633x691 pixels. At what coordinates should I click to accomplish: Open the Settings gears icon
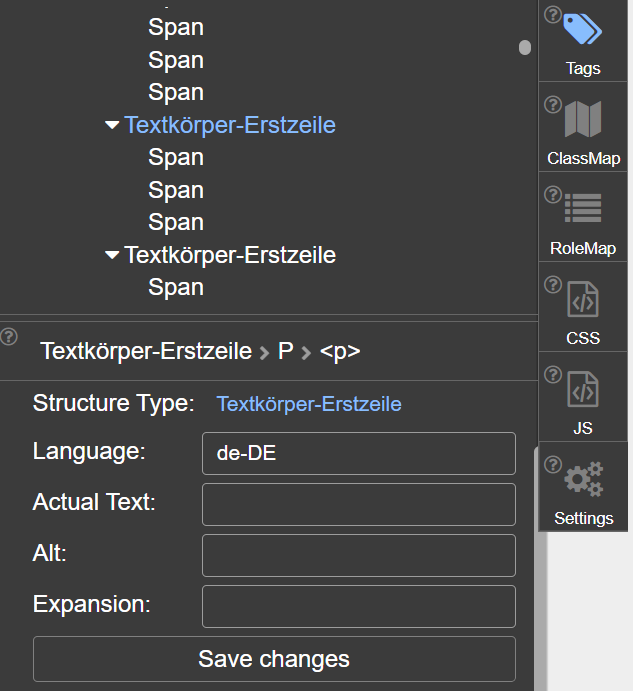[583, 480]
